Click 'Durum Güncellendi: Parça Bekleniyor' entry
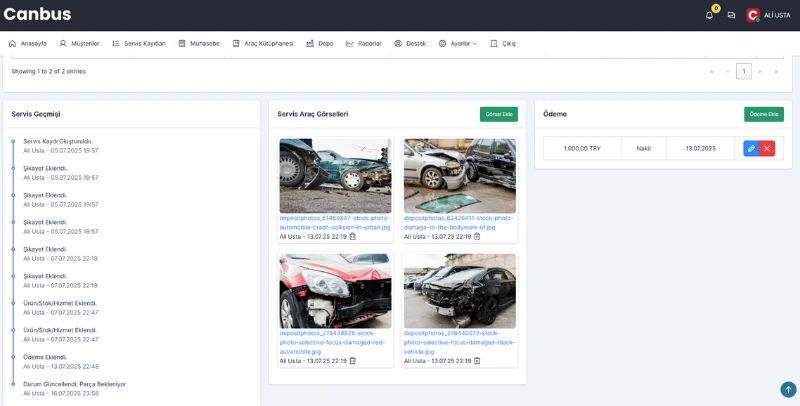 (74, 384)
